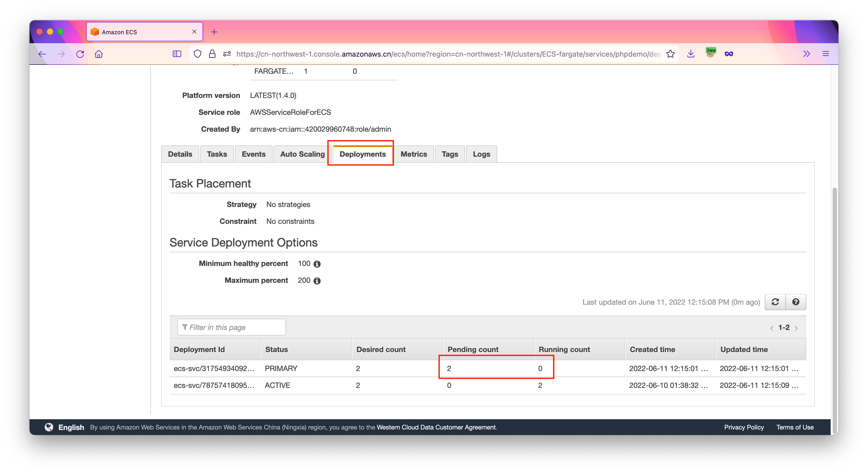Click the PRIMARY status cell

click(x=281, y=369)
